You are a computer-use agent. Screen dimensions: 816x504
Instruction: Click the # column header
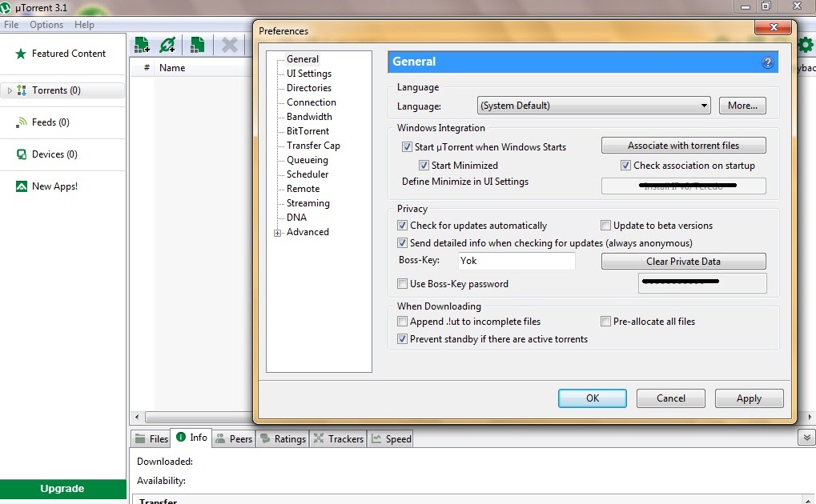[147, 68]
